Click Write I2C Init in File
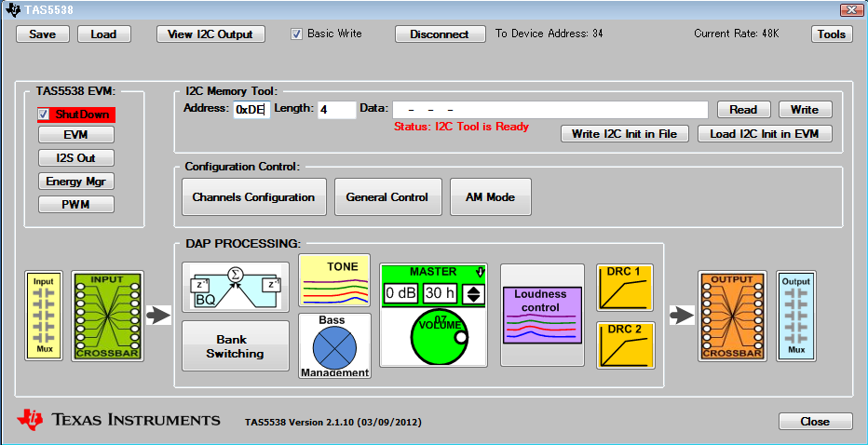Image resolution: width=868 pixels, height=445 pixels. [624, 134]
